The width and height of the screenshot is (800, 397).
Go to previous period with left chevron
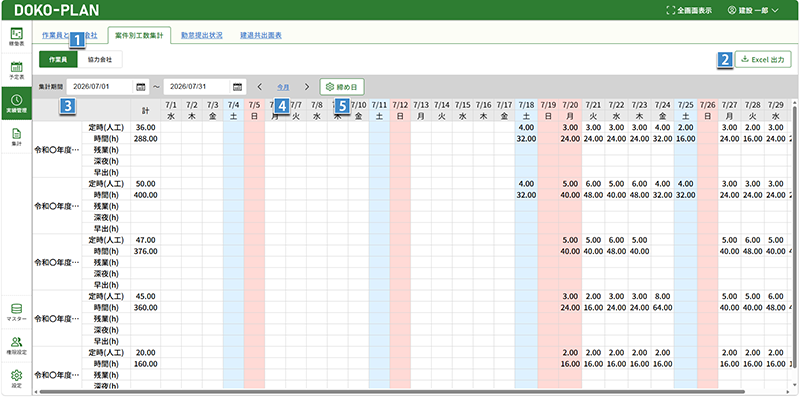tap(259, 87)
